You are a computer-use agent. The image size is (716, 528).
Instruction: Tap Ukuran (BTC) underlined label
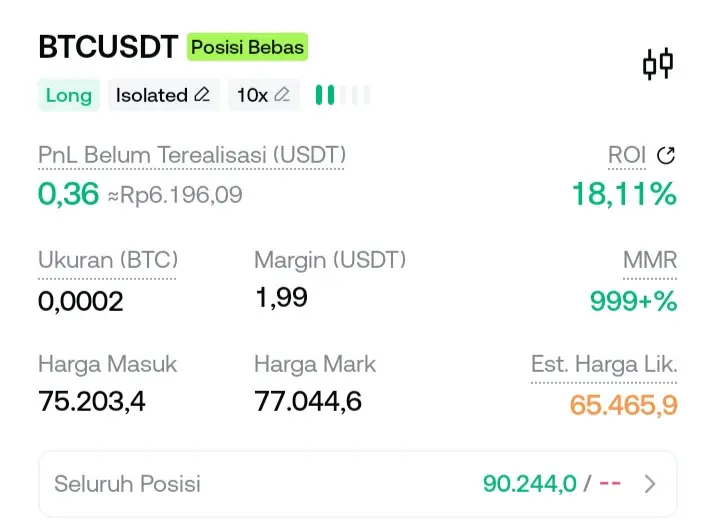click(107, 260)
